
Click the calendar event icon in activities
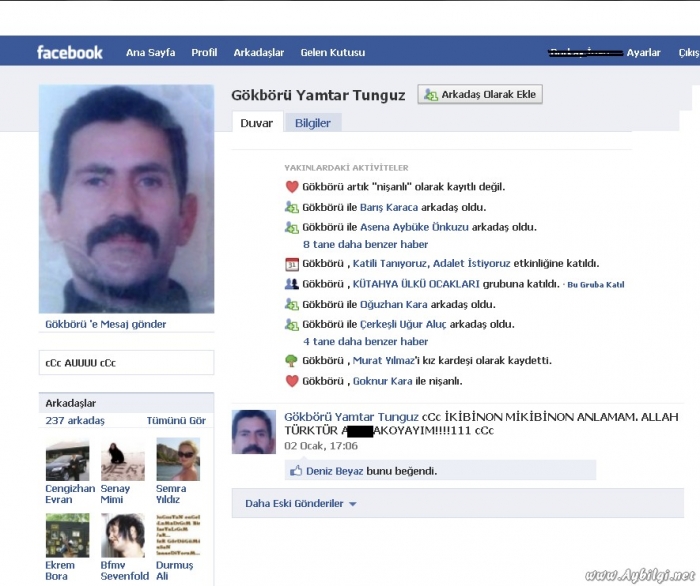click(x=292, y=264)
